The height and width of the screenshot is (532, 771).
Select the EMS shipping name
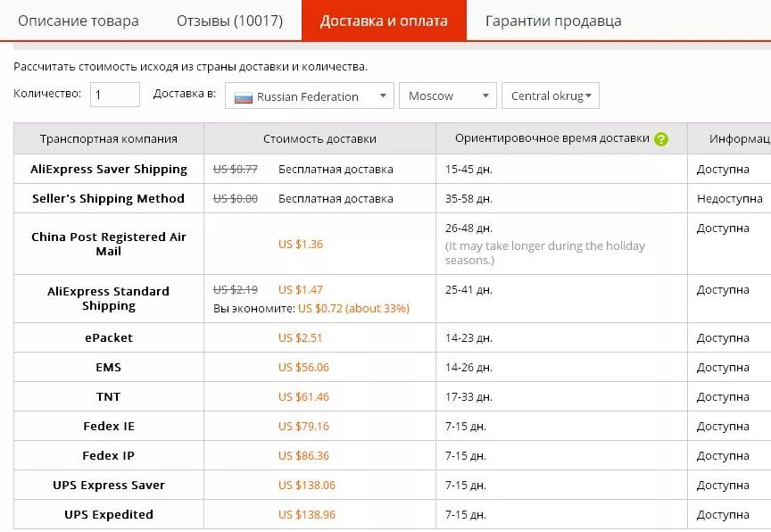109,367
